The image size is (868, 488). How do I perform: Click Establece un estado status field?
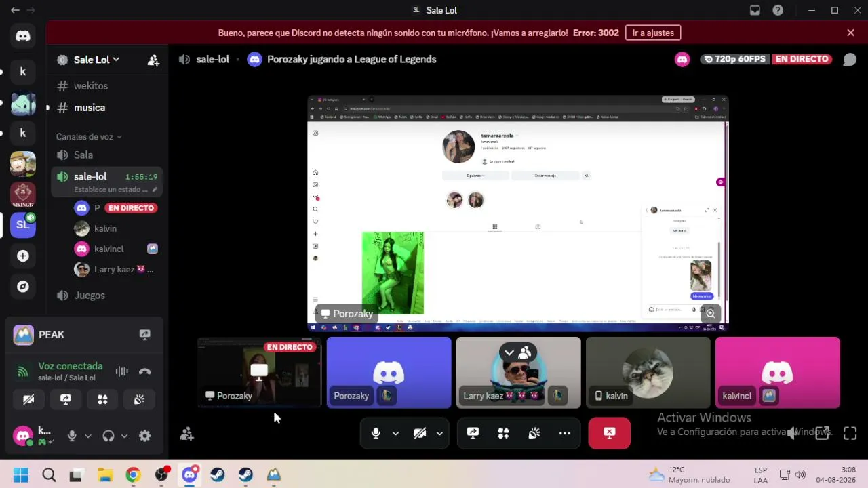click(x=115, y=190)
